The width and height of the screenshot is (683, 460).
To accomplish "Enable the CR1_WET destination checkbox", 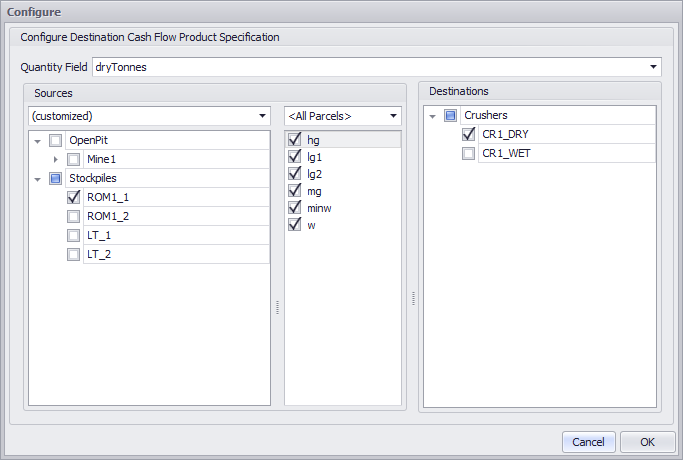I will coord(469,153).
